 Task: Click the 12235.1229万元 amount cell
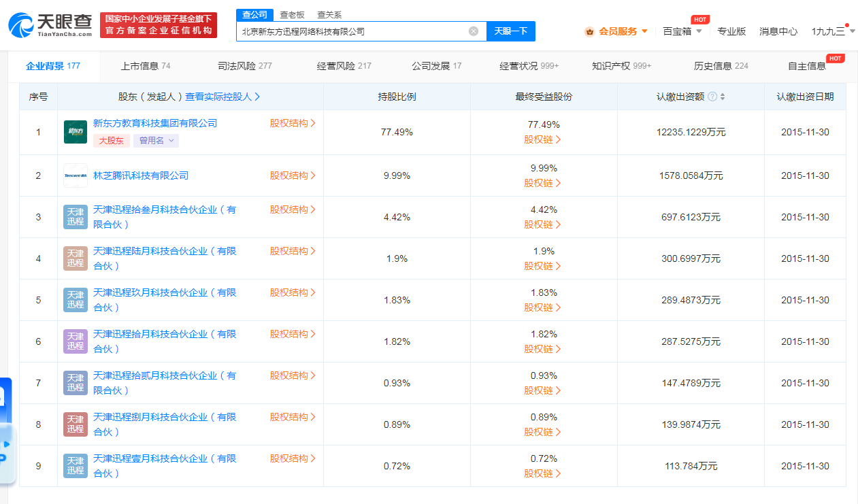pyautogui.click(x=691, y=132)
